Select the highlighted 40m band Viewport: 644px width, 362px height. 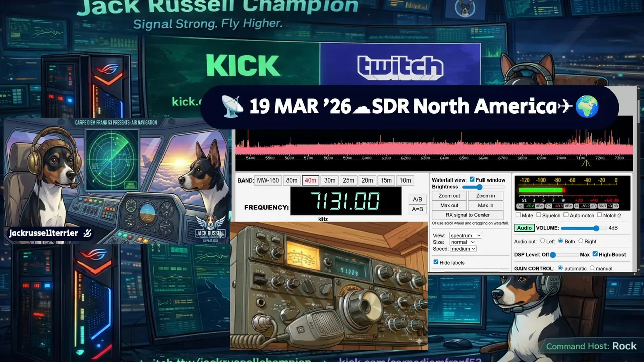pyautogui.click(x=311, y=180)
